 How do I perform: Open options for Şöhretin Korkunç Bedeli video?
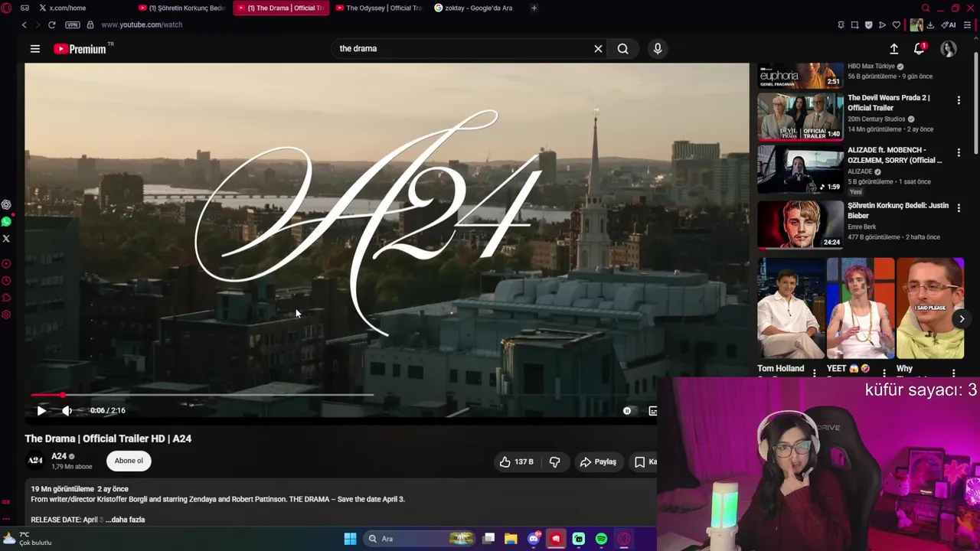tap(959, 209)
